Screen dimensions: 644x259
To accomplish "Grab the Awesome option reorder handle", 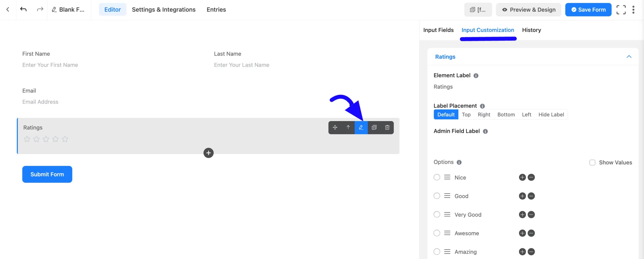I will (x=447, y=233).
